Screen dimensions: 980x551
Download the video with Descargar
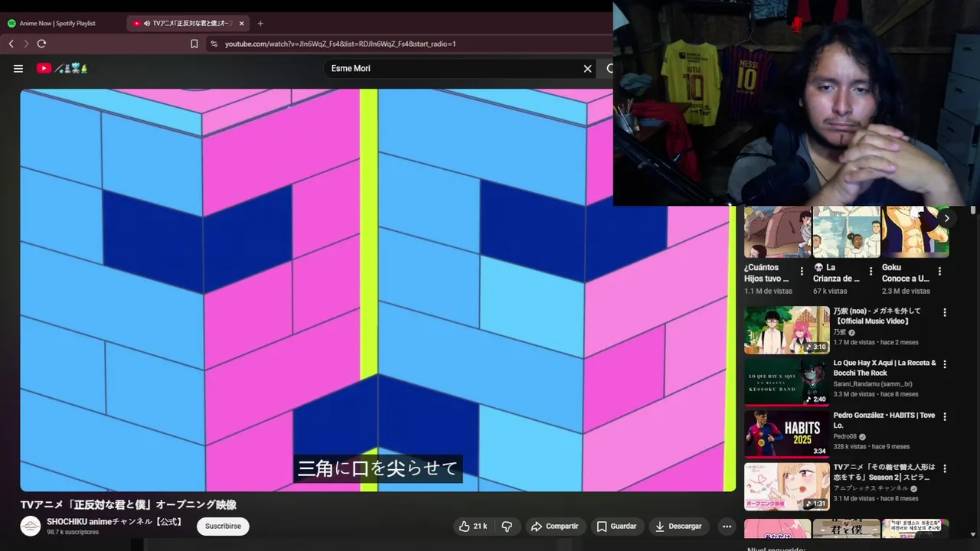678,526
